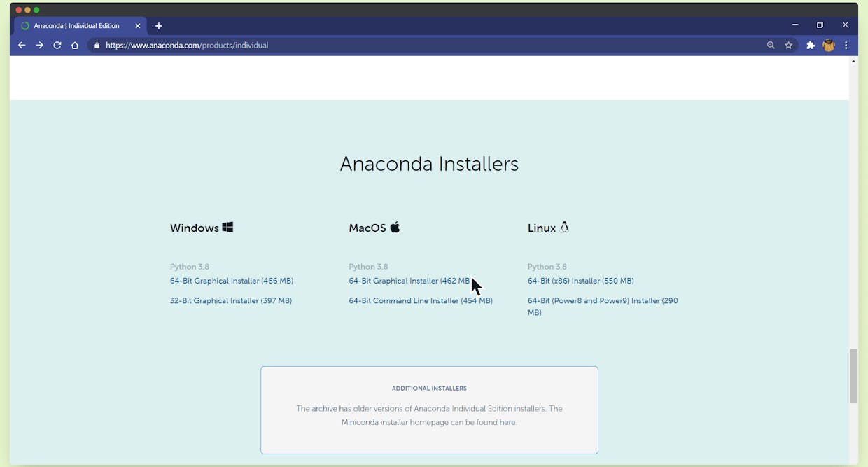Click Python 3.8 label under Windows
Viewport: 868px width, 467px height.
point(190,267)
